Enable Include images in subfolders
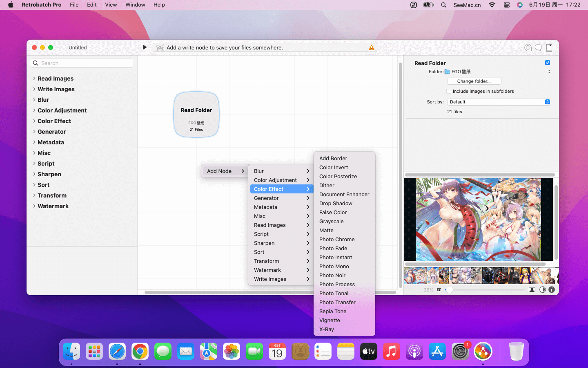588x368 pixels. tap(449, 91)
